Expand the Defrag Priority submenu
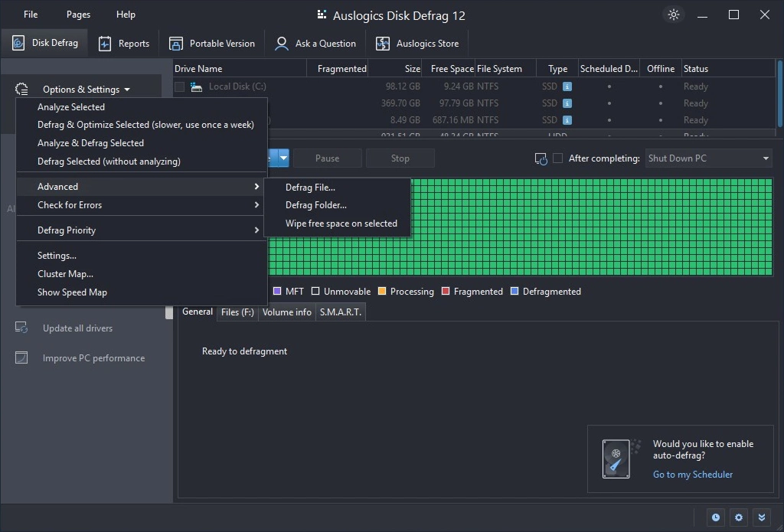Screen dimensions: 784x532 pyautogui.click(x=142, y=230)
